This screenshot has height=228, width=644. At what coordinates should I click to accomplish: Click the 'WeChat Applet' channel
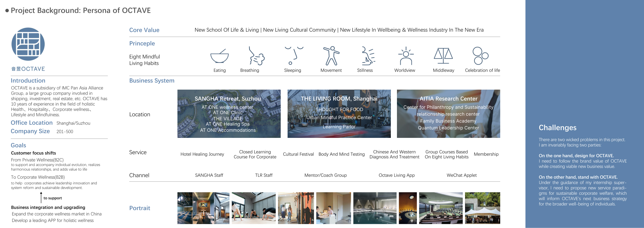coord(462,175)
